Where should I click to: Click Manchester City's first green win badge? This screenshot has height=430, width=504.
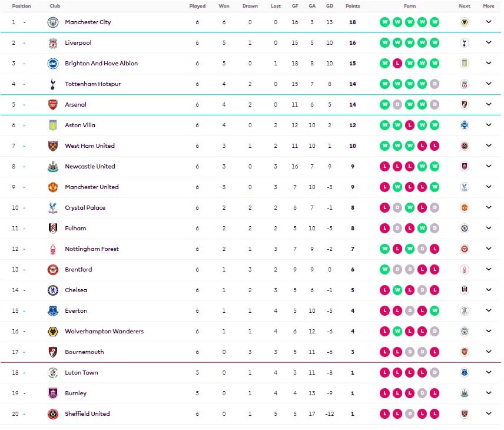[x=385, y=22]
